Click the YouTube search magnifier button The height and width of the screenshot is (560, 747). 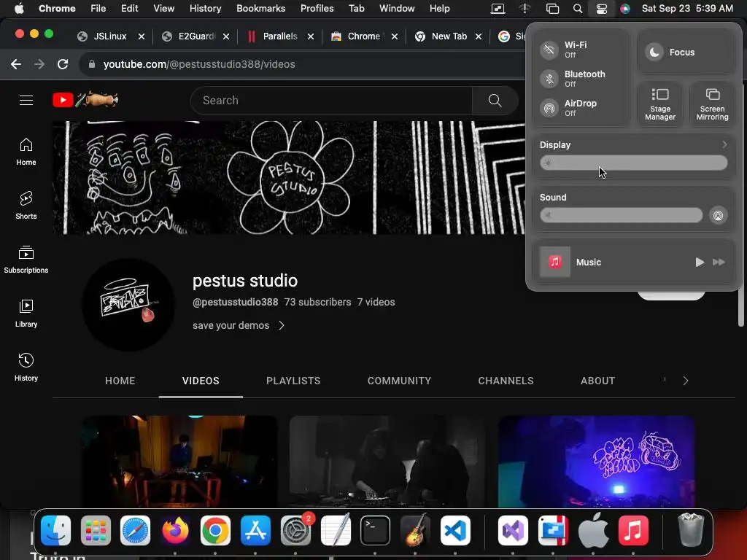[495, 101]
